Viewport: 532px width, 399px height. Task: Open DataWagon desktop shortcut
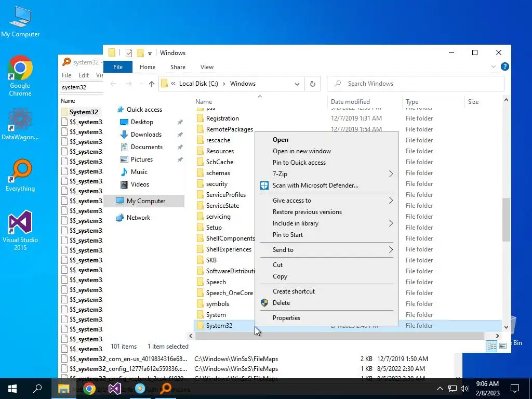pyautogui.click(x=20, y=124)
